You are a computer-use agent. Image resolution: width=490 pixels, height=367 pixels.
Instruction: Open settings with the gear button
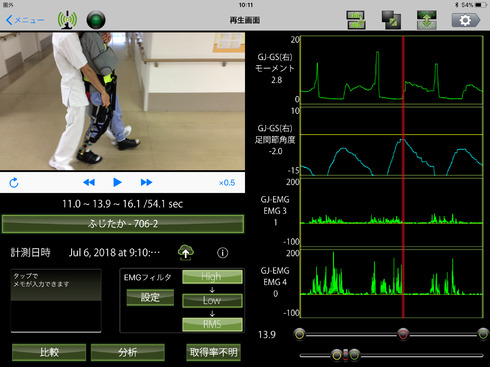pos(466,20)
